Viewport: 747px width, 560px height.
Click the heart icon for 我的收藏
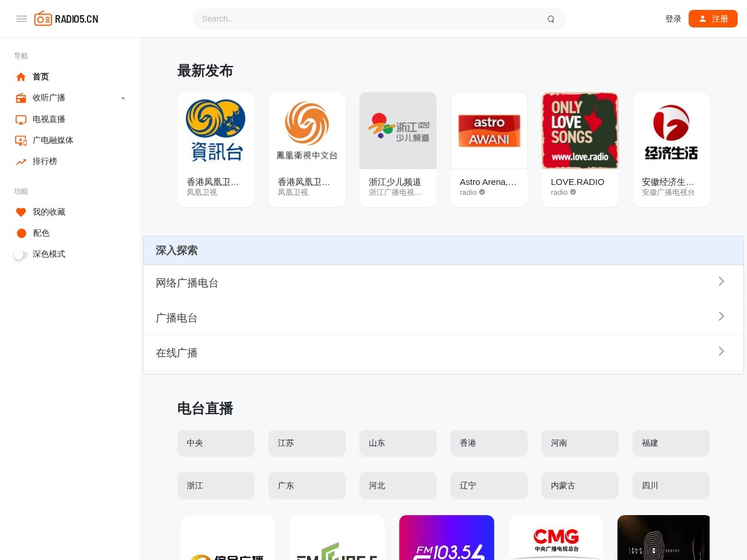[x=21, y=212]
